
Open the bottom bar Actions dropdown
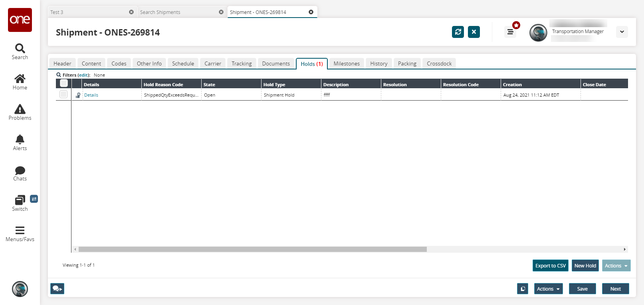(549, 289)
